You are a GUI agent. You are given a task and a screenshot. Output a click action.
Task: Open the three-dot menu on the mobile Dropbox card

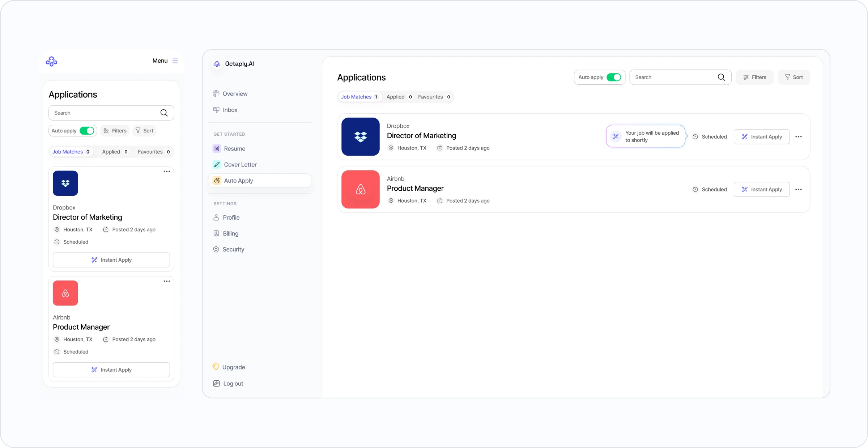pos(167,172)
